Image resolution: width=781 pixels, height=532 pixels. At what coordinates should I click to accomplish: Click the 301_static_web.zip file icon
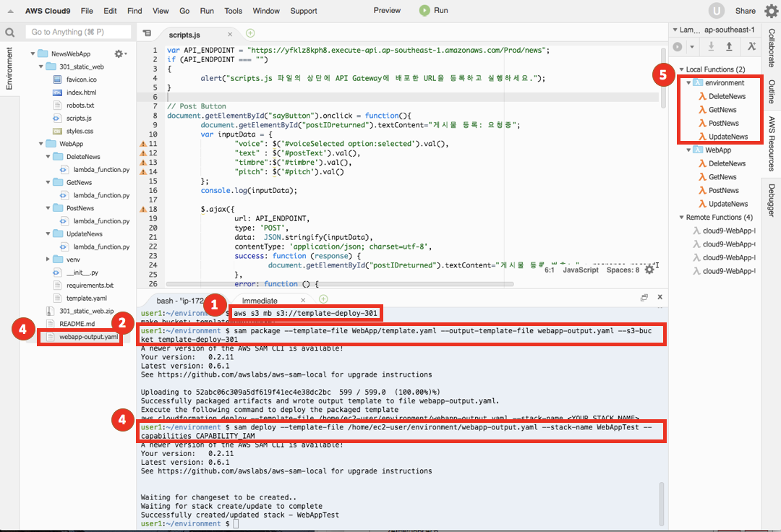pyautogui.click(x=50, y=311)
